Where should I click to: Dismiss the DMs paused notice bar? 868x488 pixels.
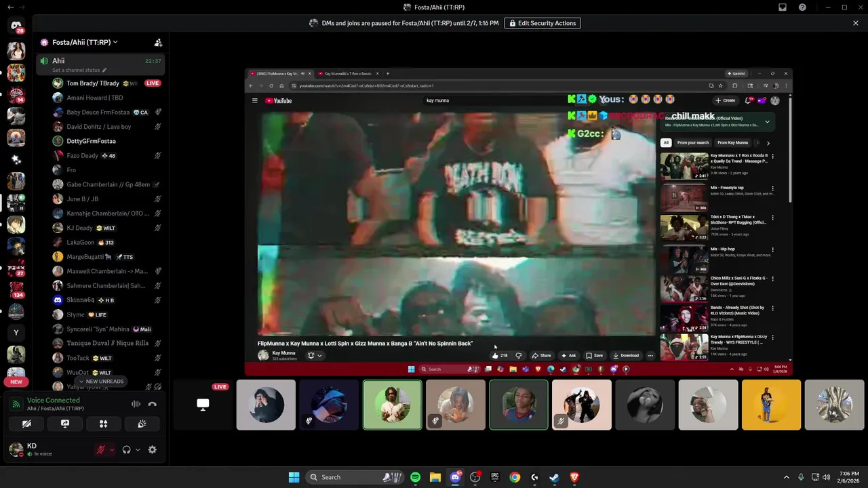pos(856,23)
